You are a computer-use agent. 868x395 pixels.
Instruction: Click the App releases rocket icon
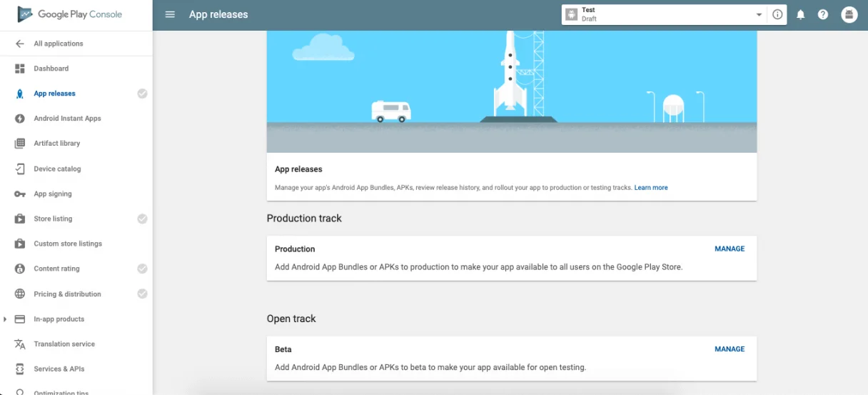pyautogui.click(x=20, y=94)
